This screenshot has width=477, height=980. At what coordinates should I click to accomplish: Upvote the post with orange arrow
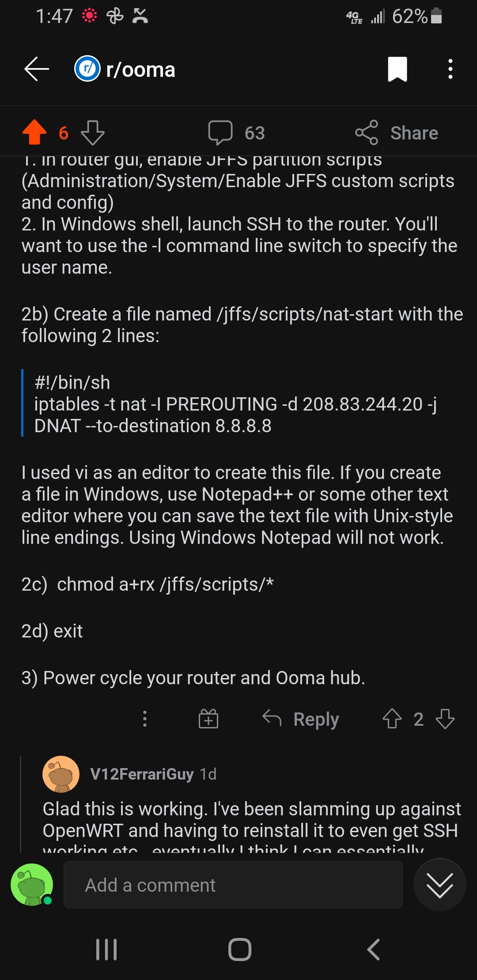tap(34, 132)
